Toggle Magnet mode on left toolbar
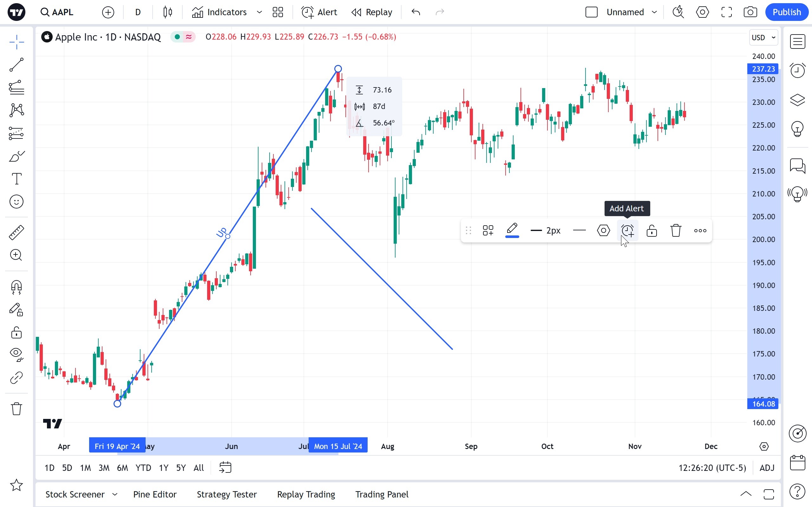The image size is (812, 507). 16,287
